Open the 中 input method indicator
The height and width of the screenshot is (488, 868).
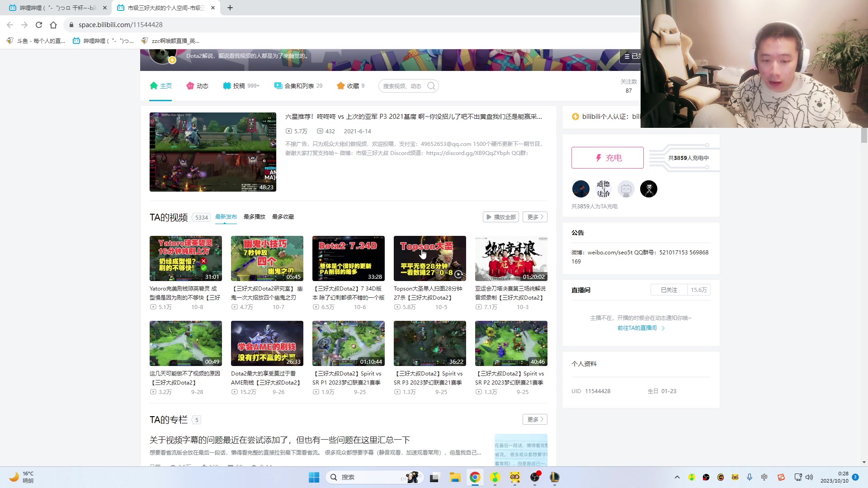tap(764, 477)
